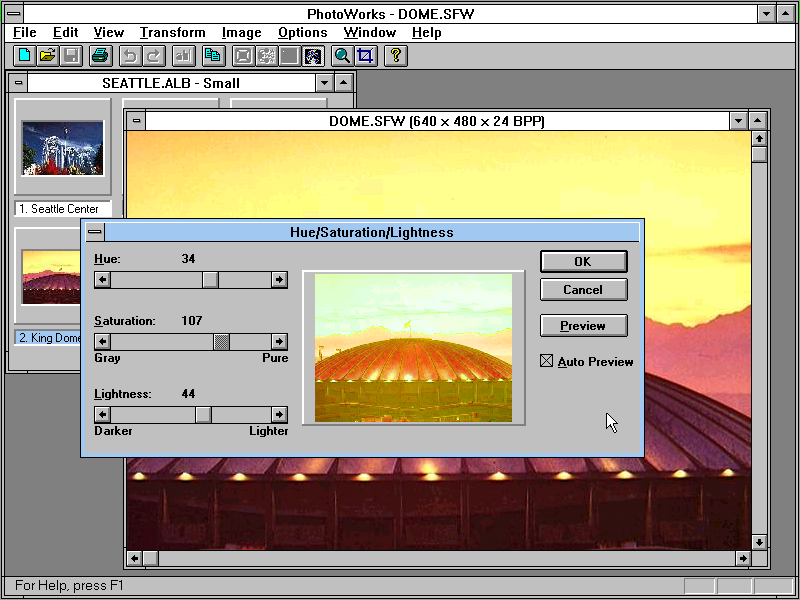The image size is (800, 600).
Task: Click the '1. Seattle Center' caption label
Action: coord(63,209)
